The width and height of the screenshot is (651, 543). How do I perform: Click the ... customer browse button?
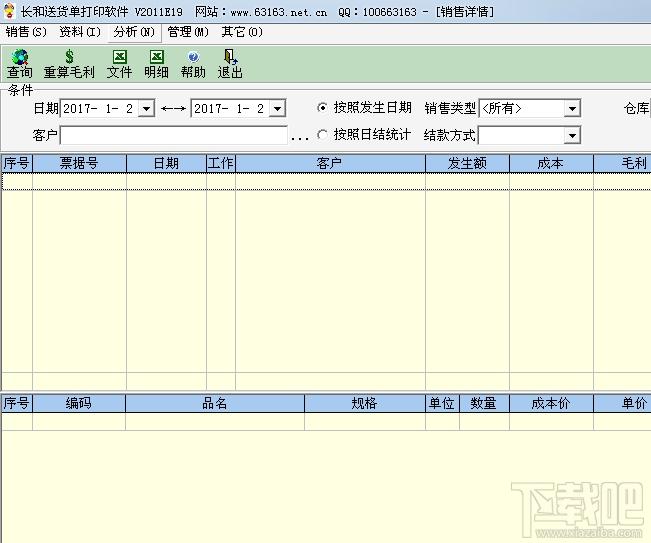(300, 136)
